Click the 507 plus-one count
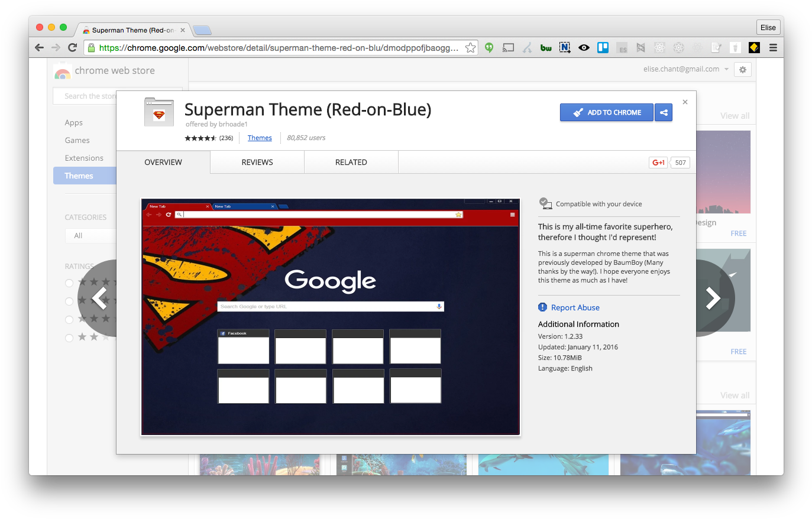Image resolution: width=812 pixels, height=519 pixels. 681,163
